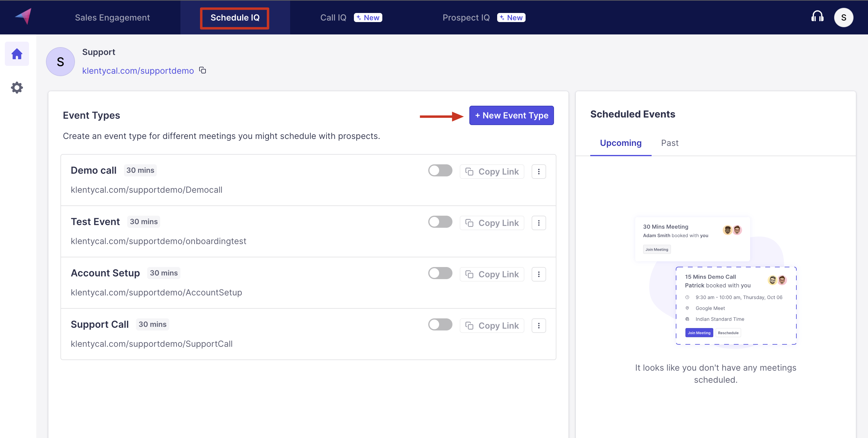Switch to Past scheduled events tab
The height and width of the screenshot is (438, 868).
pyautogui.click(x=669, y=143)
